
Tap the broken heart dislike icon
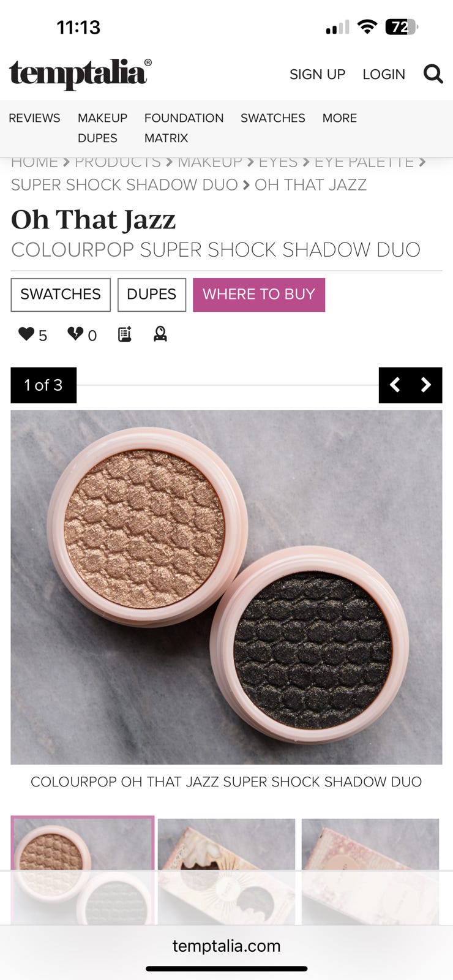(75, 334)
